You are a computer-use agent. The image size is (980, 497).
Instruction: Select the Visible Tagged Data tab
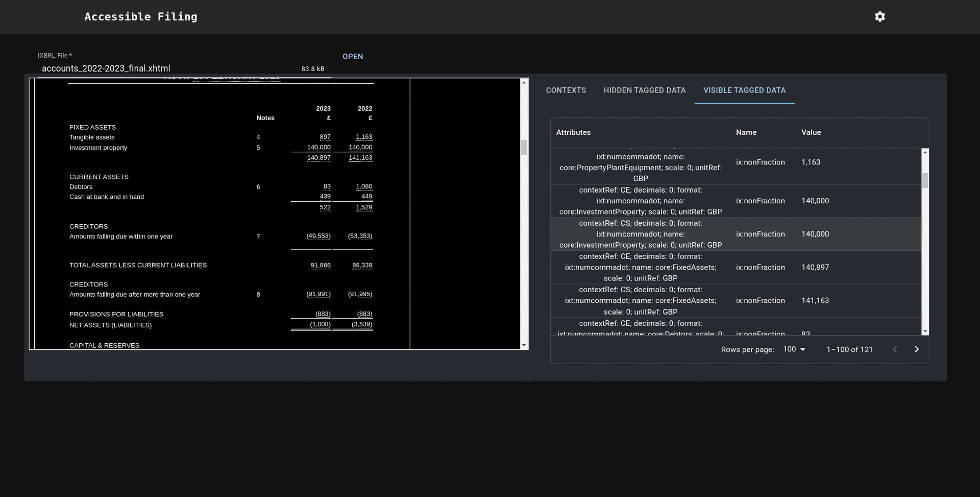(744, 90)
